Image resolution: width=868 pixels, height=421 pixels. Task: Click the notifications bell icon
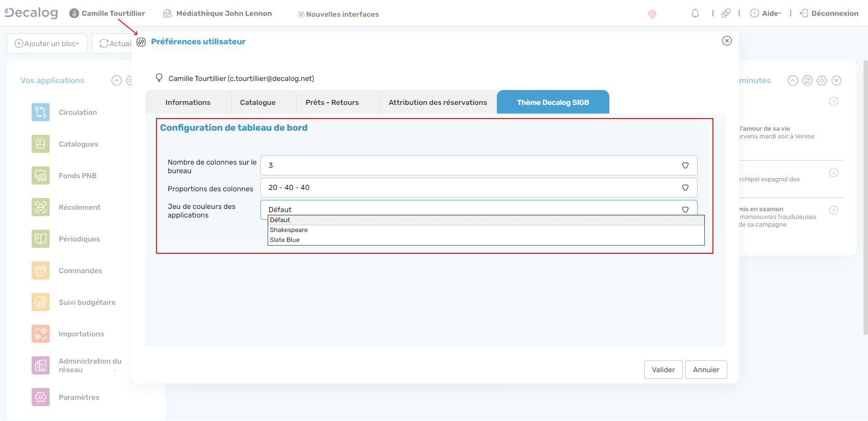(x=695, y=14)
